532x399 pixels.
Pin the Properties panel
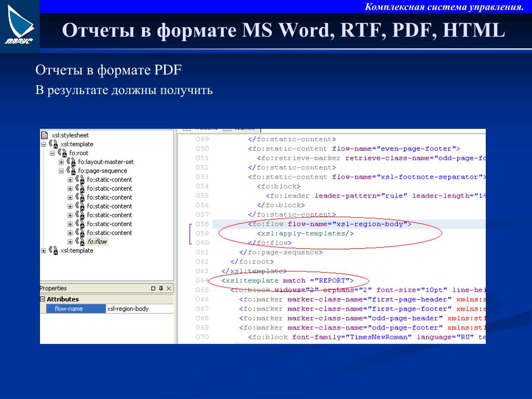[x=161, y=288]
